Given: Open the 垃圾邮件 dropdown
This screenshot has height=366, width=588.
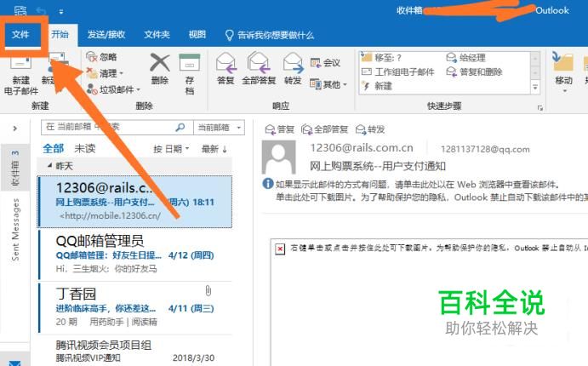Looking at the screenshot, I should [x=113, y=89].
